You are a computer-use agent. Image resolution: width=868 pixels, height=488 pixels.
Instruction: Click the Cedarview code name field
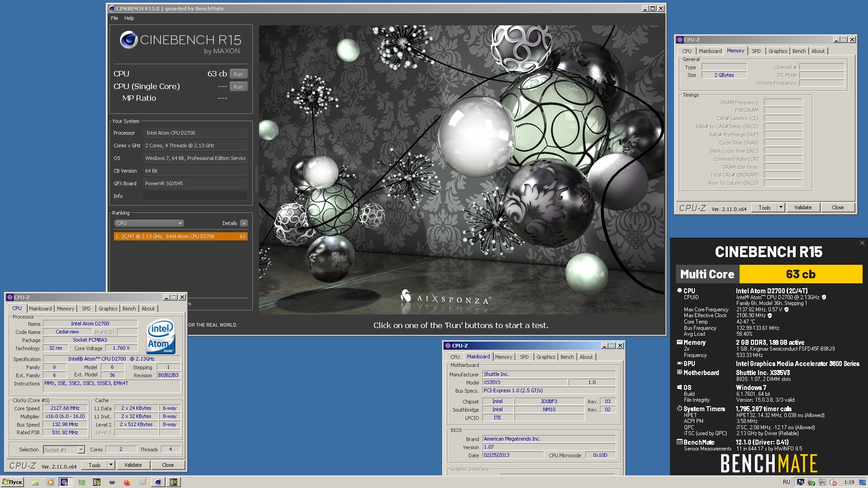coord(67,332)
